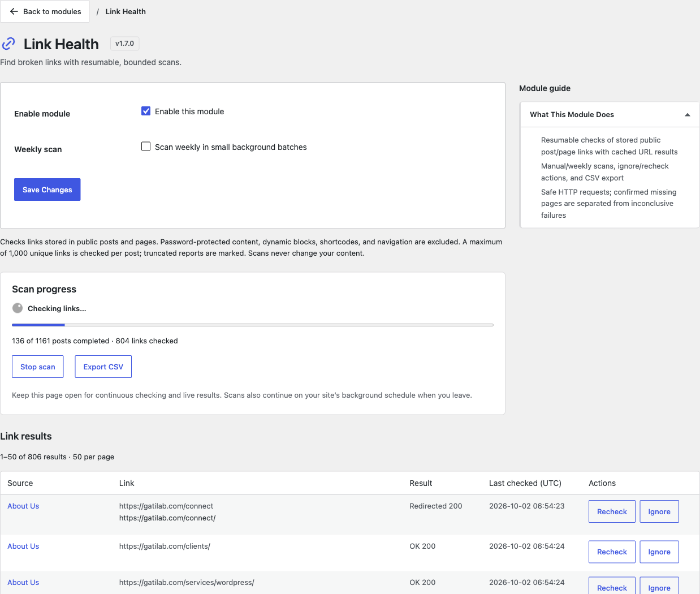Click the Stop scan button
Viewport: 700px width, 594px height.
click(x=38, y=367)
